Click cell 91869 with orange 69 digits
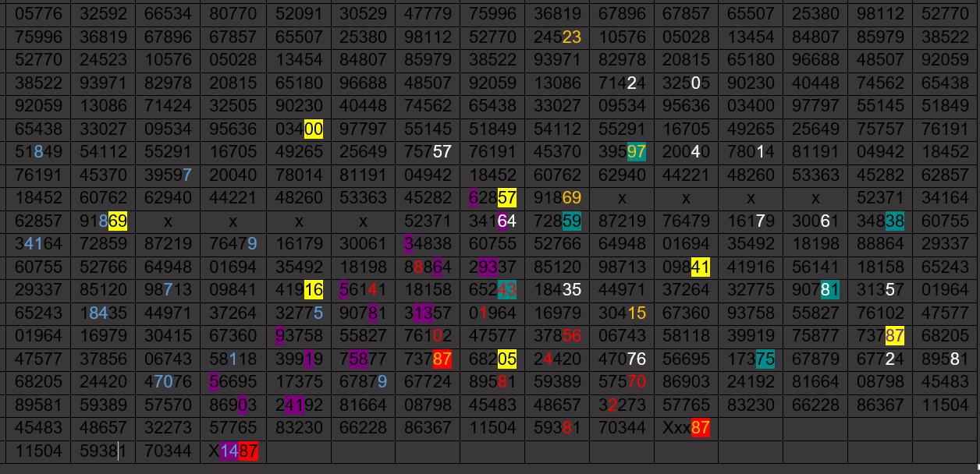Viewport: 980px width, 474px height. point(557,198)
